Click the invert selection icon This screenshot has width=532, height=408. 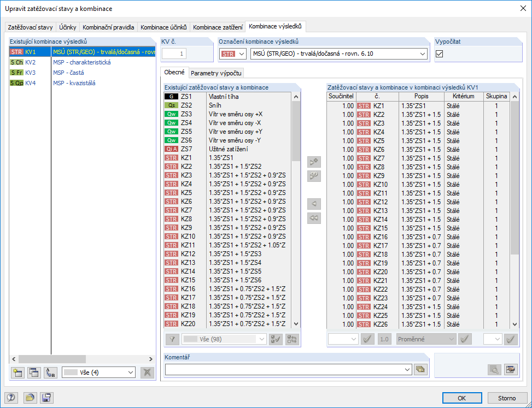click(292, 339)
